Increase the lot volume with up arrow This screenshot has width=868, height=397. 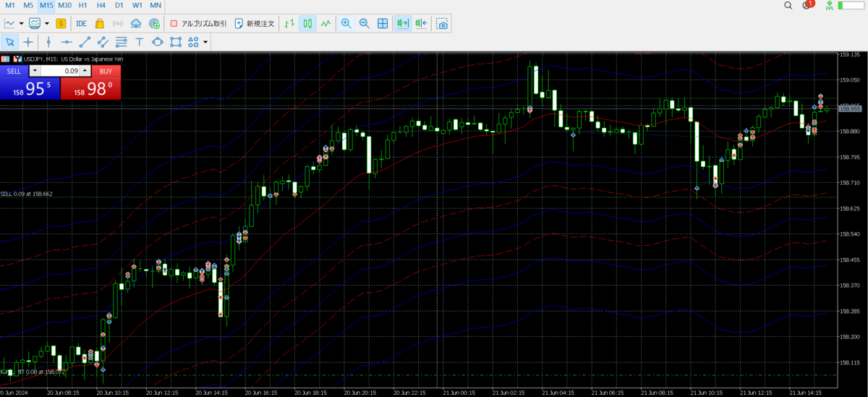click(85, 71)
